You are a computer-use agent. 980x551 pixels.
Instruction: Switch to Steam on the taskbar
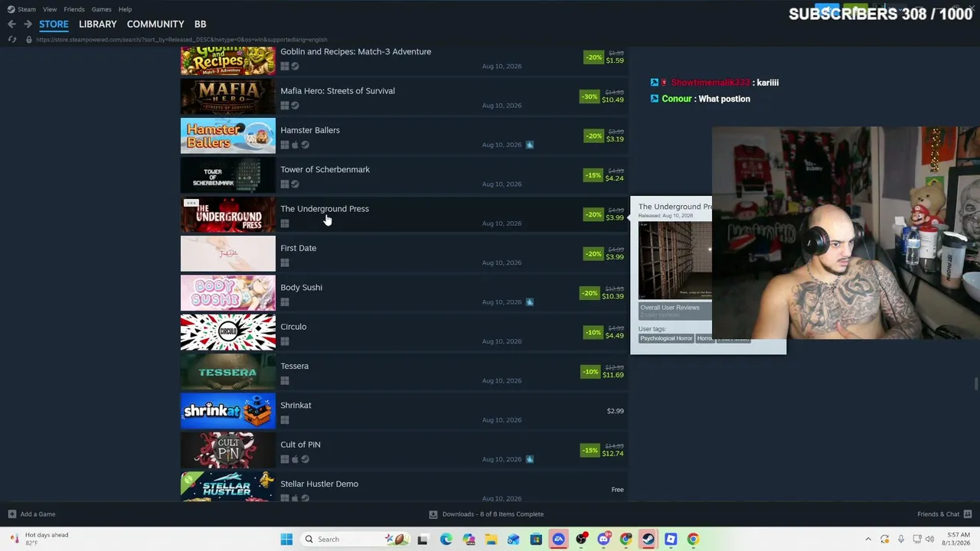pos(648,540)
